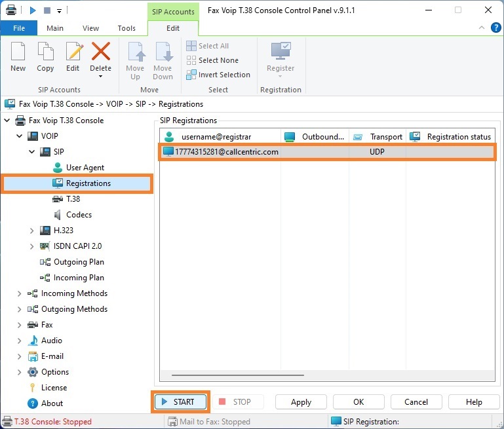The width and height of the screenshot is (504, 429).
Task: Click the START button
Action: click(x=180, y=402)
